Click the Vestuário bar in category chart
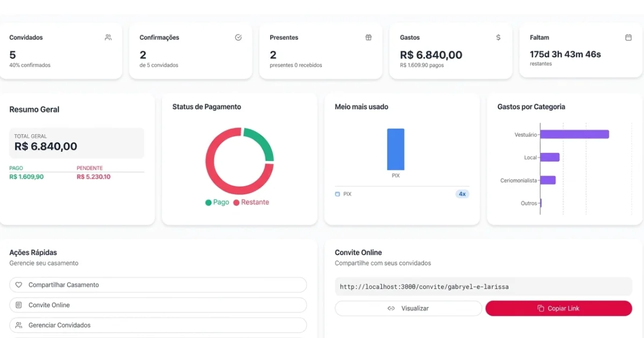The width and height of the screenshot is (644, 338). (x=574, y=134)
